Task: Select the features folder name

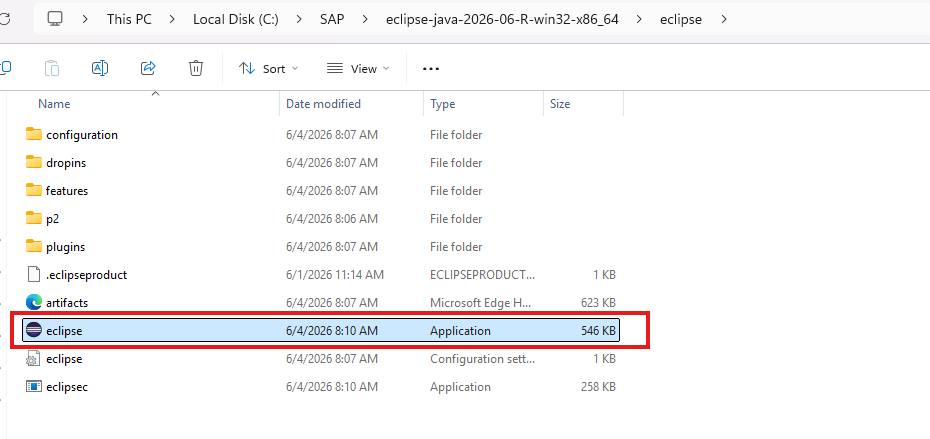Action: coord(67,190)
